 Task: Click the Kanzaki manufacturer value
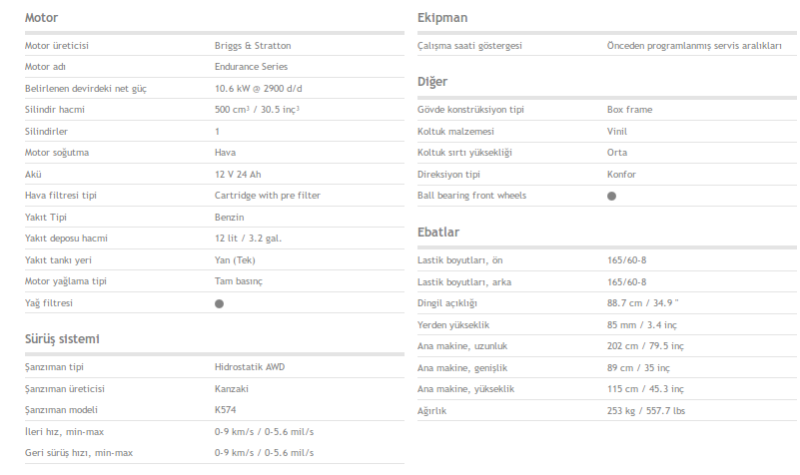click(x=231, y=388)
